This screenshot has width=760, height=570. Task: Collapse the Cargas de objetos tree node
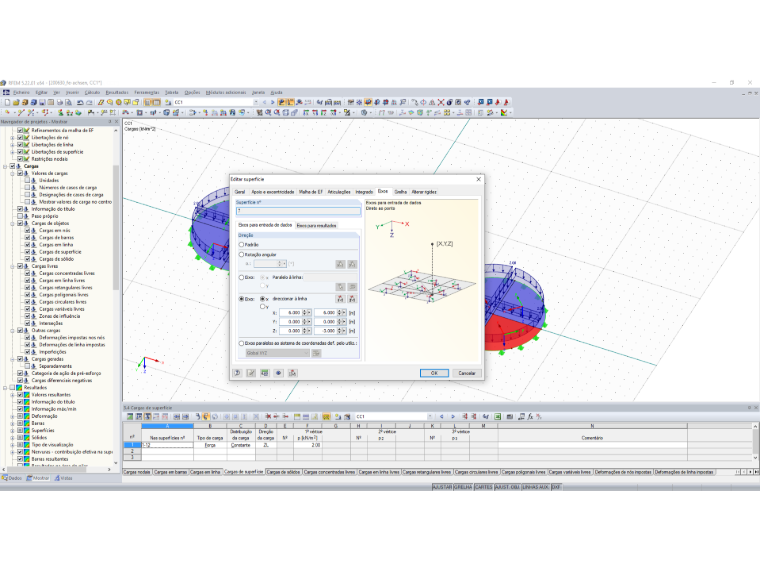[13, 223]
